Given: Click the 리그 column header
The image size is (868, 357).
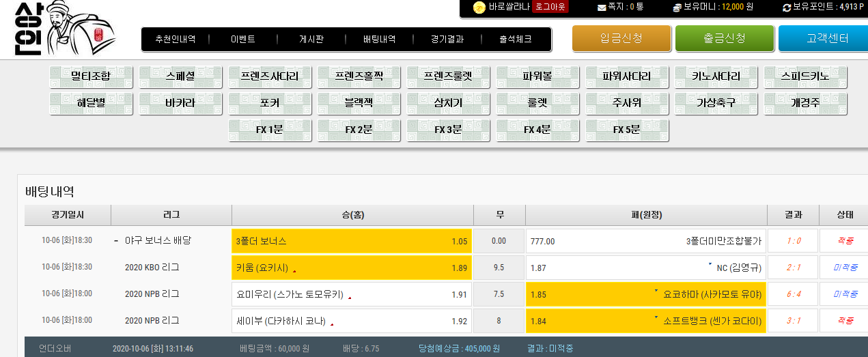Looking at the screenshot, I should coord(171,215).
